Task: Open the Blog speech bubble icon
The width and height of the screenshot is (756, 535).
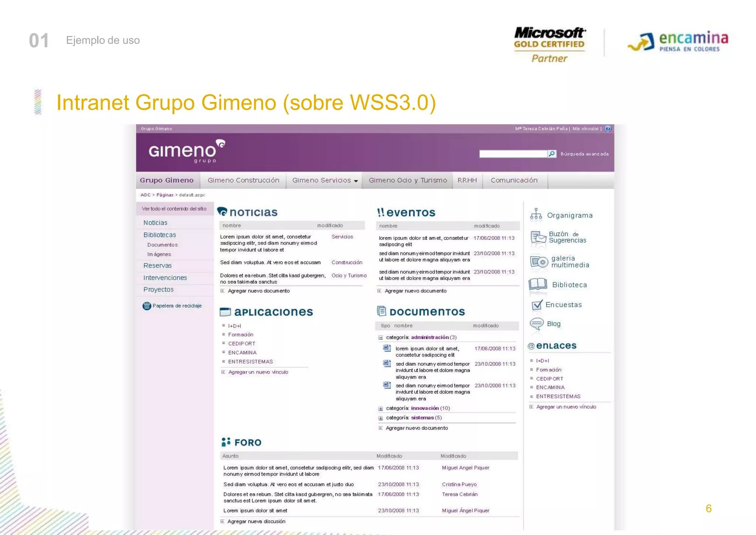Action: tap(537, 324)
